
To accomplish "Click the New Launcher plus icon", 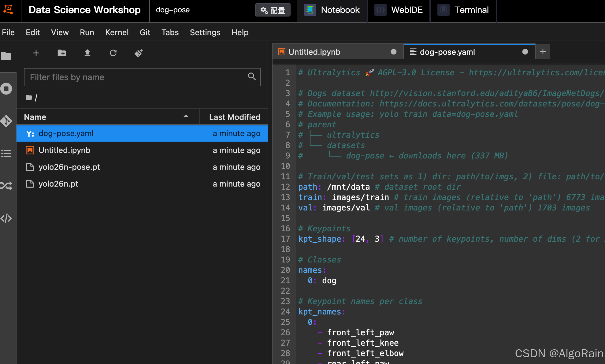I will click(x=36, y=53).
